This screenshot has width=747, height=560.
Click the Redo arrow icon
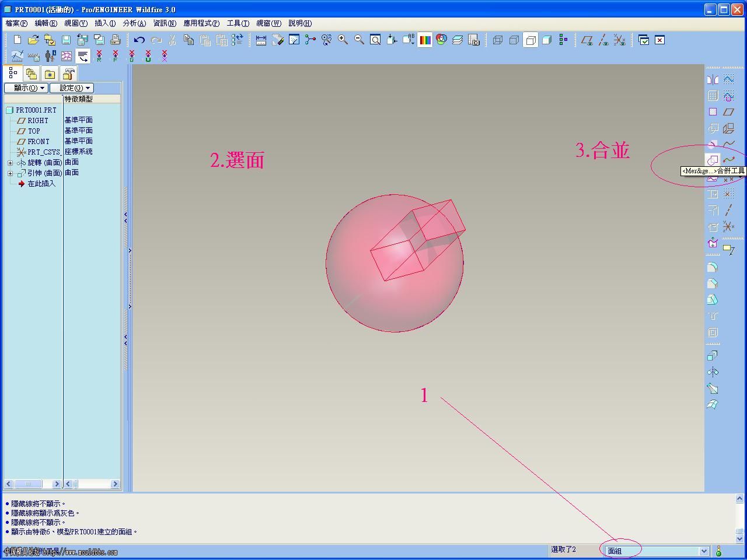click(156, 40)
